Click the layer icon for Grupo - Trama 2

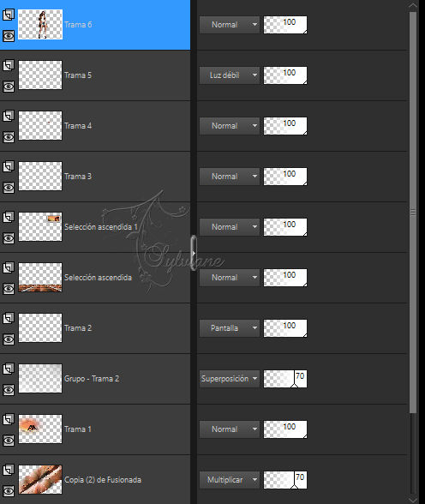coord(9,369)
